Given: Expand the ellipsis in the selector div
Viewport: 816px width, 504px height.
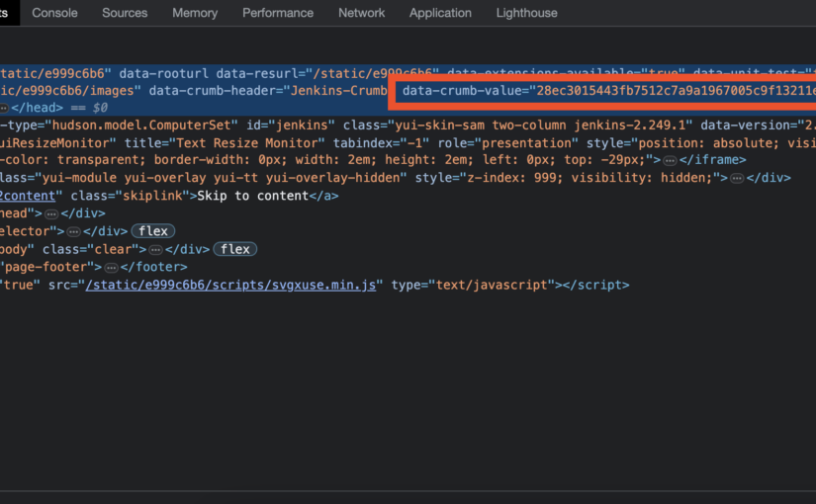Looking at the screenshot, I should click(x=73, y=231).
